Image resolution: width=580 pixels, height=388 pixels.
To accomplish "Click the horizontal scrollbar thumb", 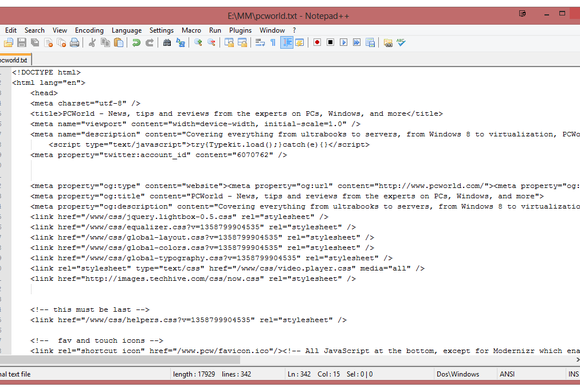I will coord(120,359).
